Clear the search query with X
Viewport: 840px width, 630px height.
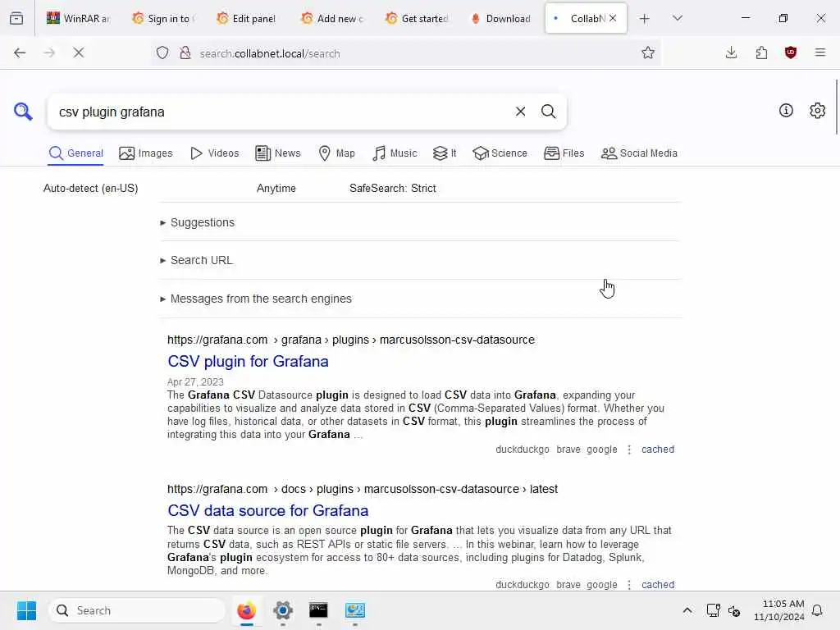point(520,112)
